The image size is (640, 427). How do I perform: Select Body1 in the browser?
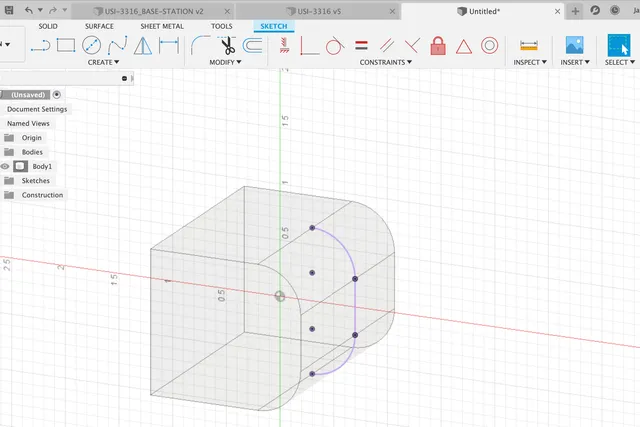tap(42, 166)
